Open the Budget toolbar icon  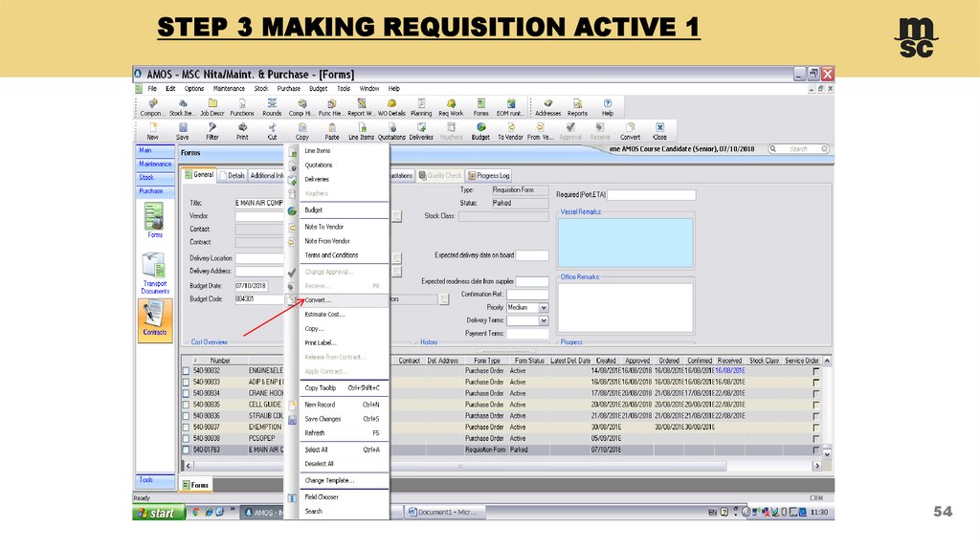[x=480, y=130]
